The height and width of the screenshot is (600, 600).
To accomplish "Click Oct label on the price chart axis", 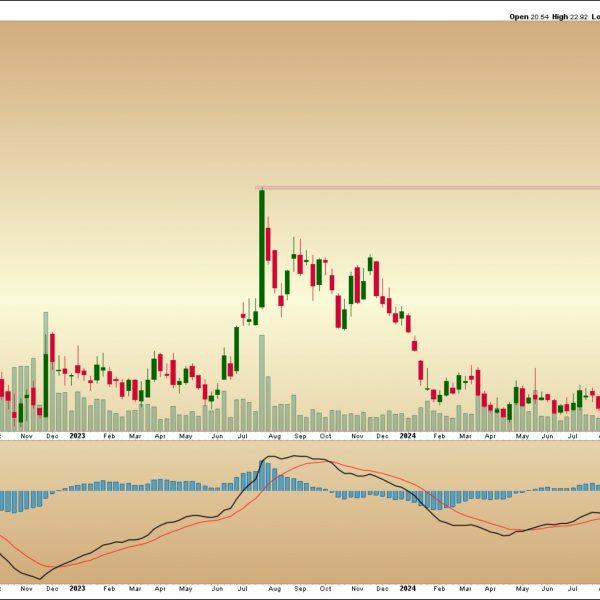I will 325,436.
